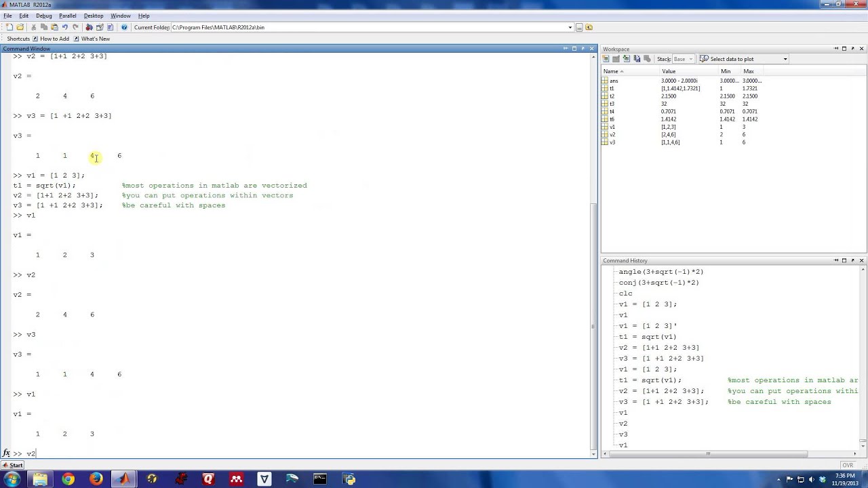Select 'v2 = [1+1 2+2 3+3]' history entry
This screenshot has height=488, width=868.
pyautogui.click(x=658, y=348)
